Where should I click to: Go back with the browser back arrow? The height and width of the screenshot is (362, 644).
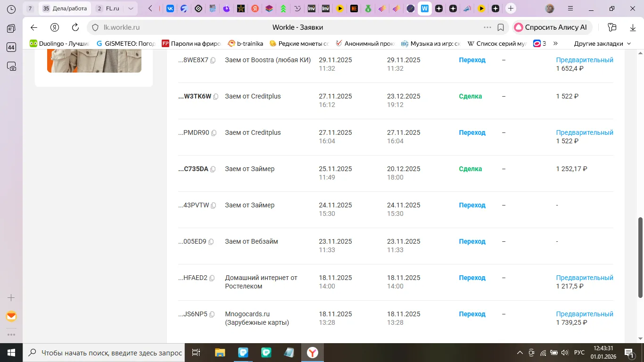[33, 27]
